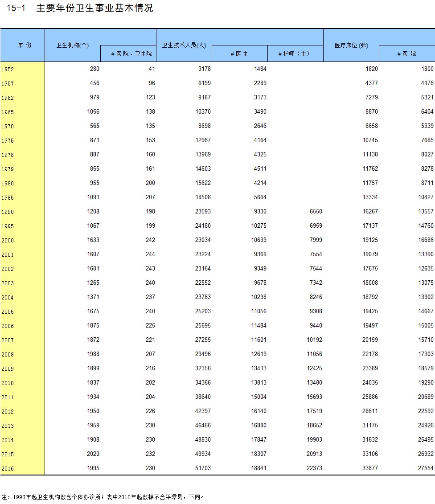Image resolution: width=435 pixels, height=504 pixels.
Task: Click the year cell 2008
Action: [8, 355]
